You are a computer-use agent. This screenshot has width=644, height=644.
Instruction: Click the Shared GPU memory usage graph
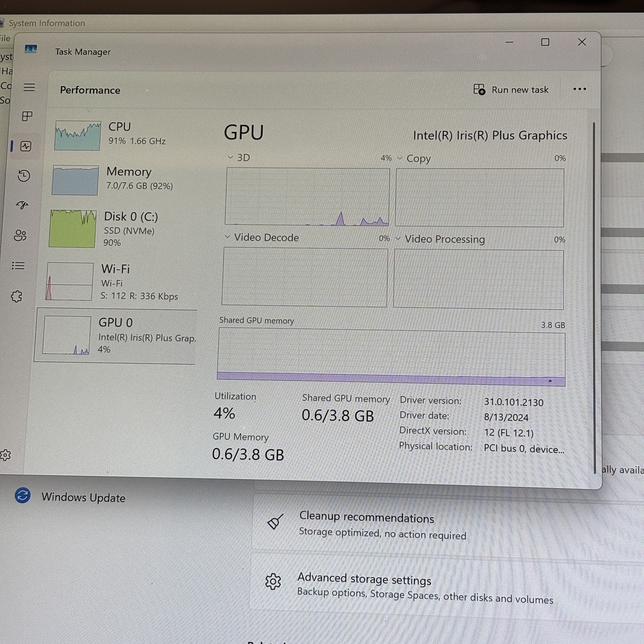(x=391, y=357)
